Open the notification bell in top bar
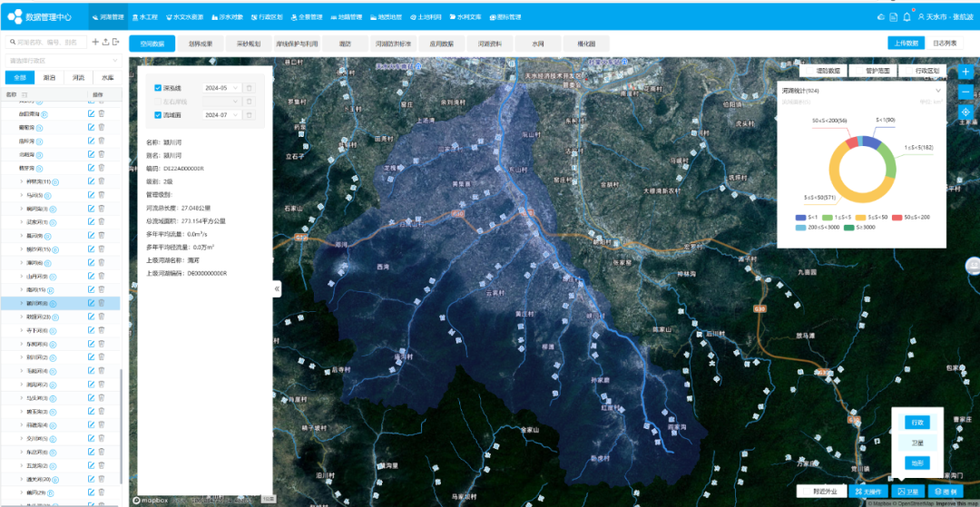980x507 pixels. (x=907, y=17)
